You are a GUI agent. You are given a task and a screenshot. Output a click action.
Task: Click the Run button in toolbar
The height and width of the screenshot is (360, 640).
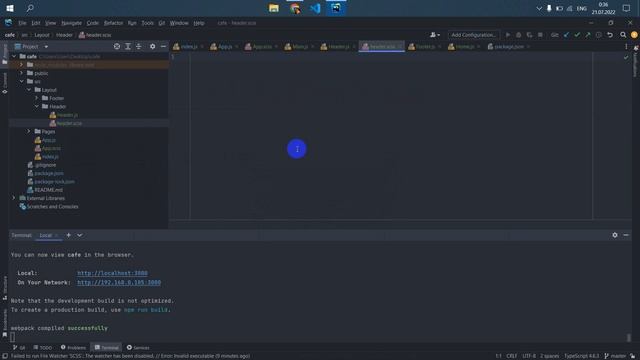tap(508, 35)
